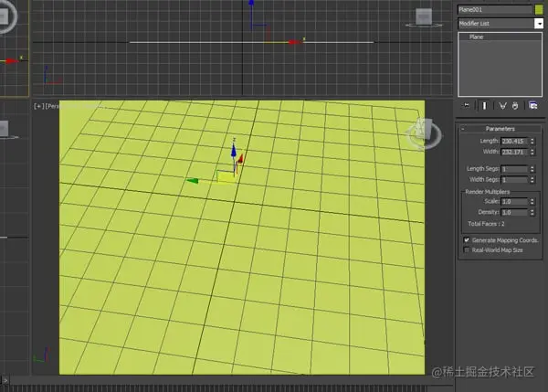Click the blue Z-axis gizmo arrow in perspective
The height and width of the screenshot is (392, 548).
tap(234, 150)
